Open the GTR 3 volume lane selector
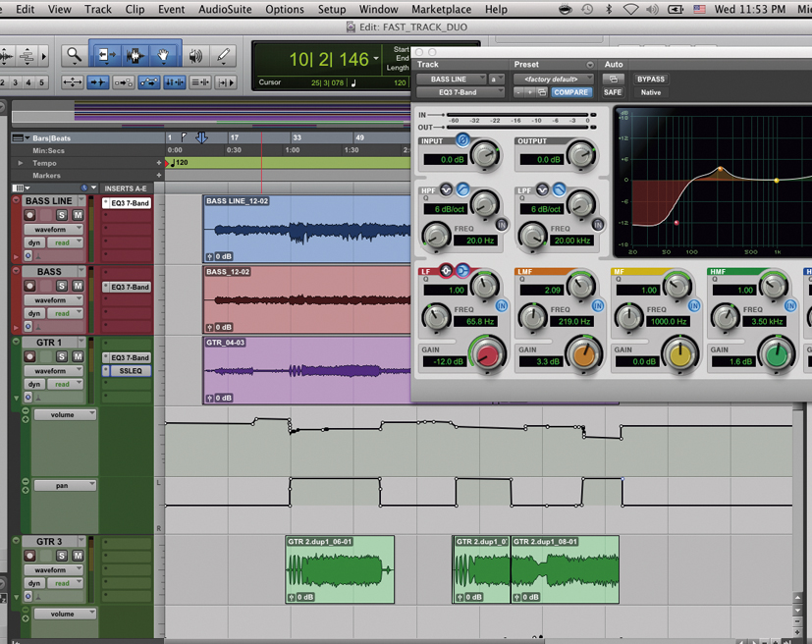812x644 pixels. 65,614
